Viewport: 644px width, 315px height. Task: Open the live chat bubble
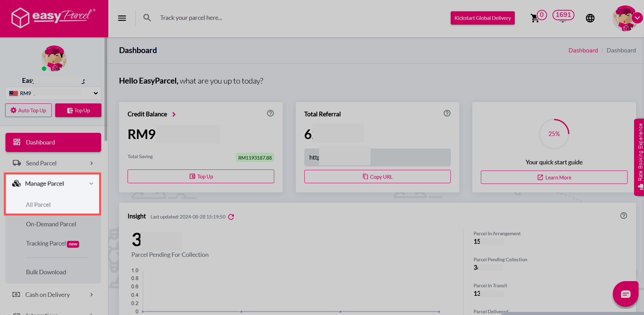(626, 294)
